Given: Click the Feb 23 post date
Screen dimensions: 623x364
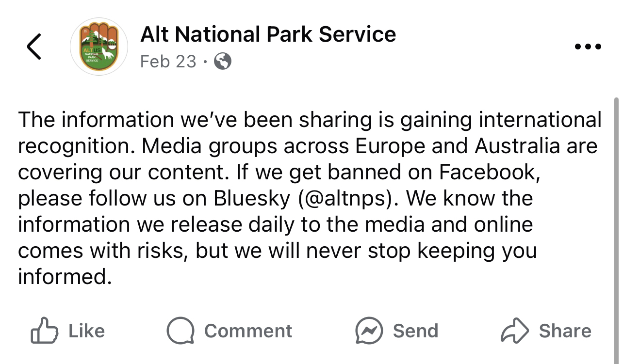Looking at the screenshot, I should coord(168,62).
